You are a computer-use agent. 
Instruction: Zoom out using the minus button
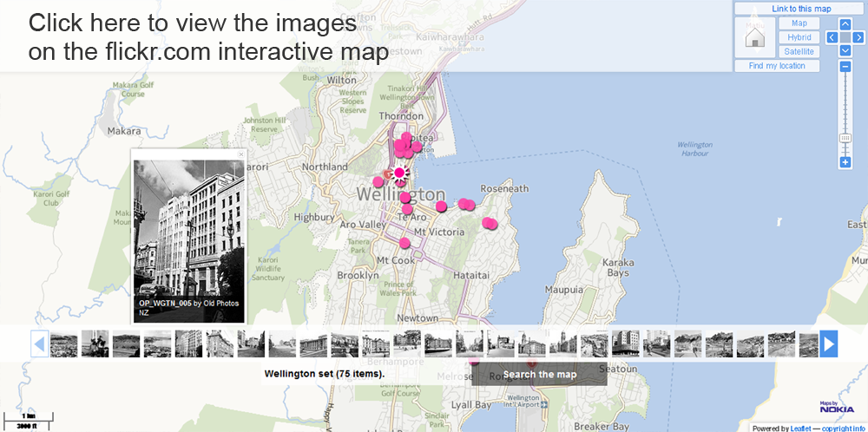845,67
